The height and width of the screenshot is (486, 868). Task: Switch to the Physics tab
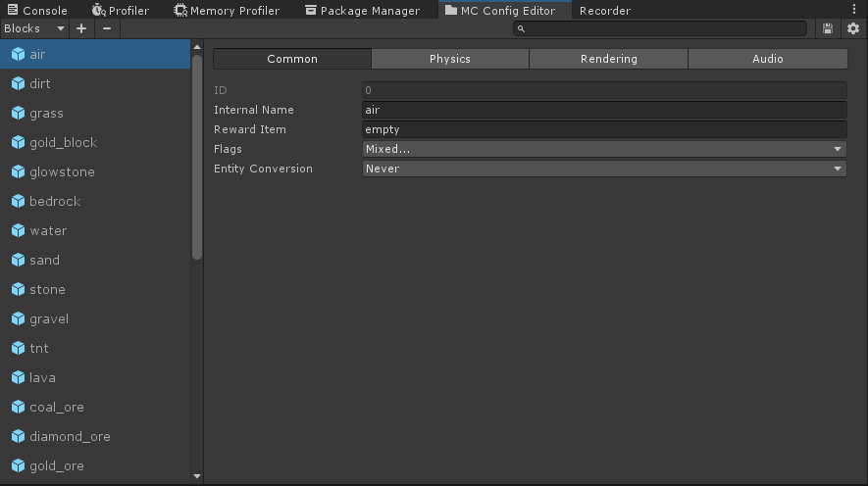[450, 59]
